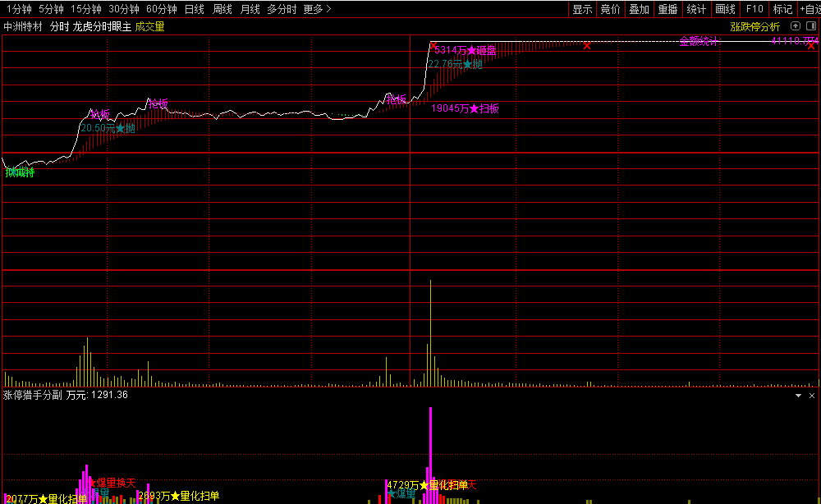Click the circled up-arrow icon
The image size is (821, 504).
(796, 26)
